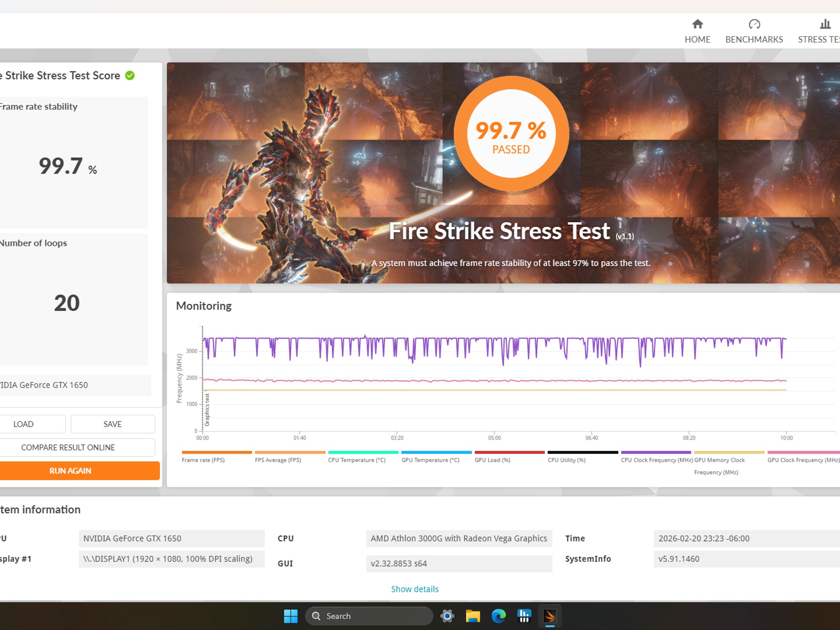Open the STRESS TESTS tab

click(819, 31)
